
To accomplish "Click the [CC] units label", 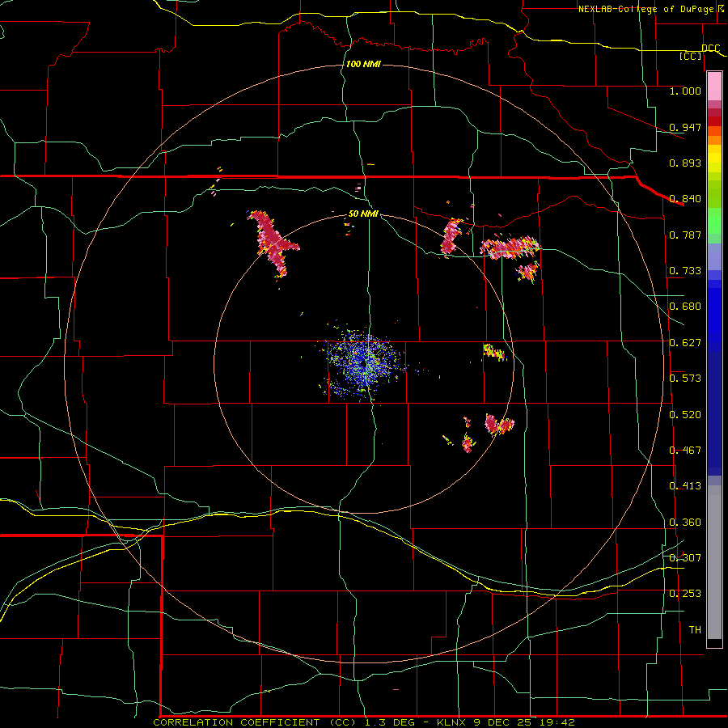I will click(x=691, y=56).
